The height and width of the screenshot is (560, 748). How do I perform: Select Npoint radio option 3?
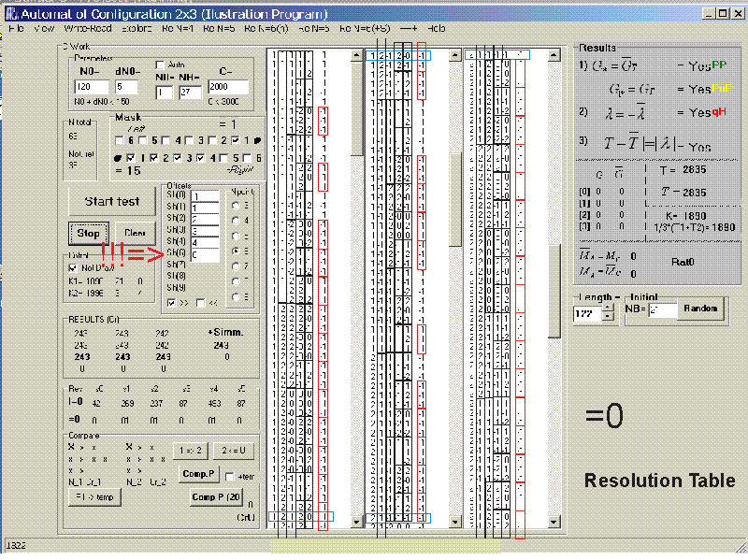(236, 206)
